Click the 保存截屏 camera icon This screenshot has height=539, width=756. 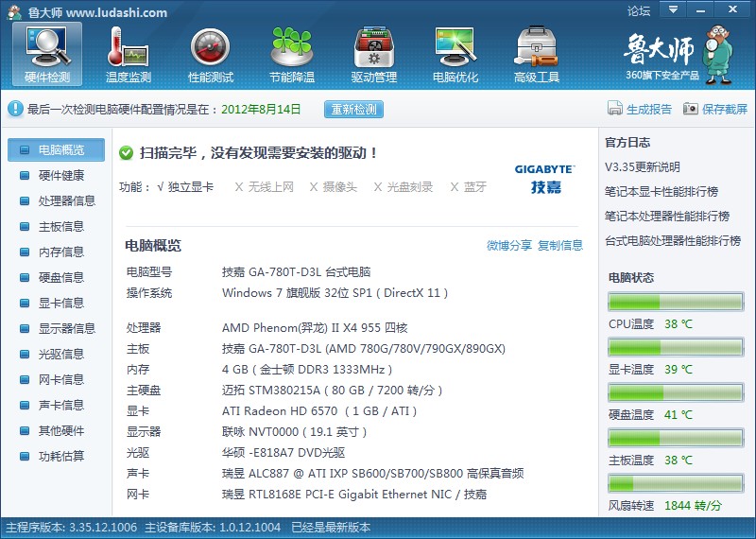691,109
